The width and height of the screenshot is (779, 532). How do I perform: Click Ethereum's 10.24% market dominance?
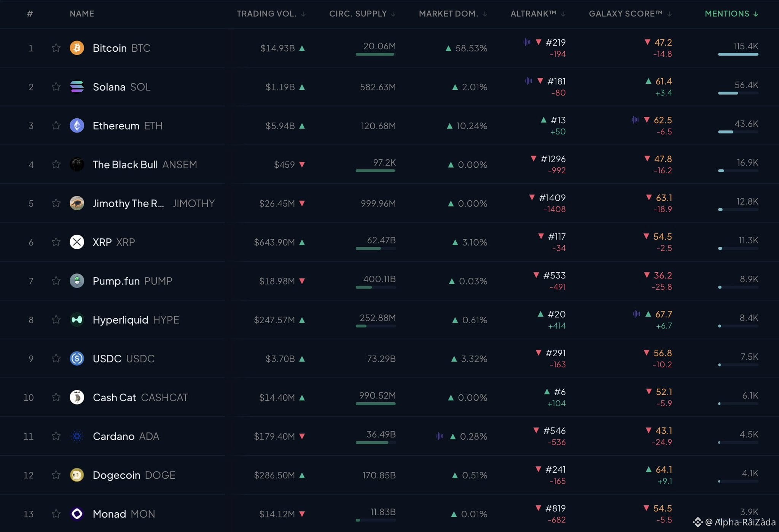(472, 125)
